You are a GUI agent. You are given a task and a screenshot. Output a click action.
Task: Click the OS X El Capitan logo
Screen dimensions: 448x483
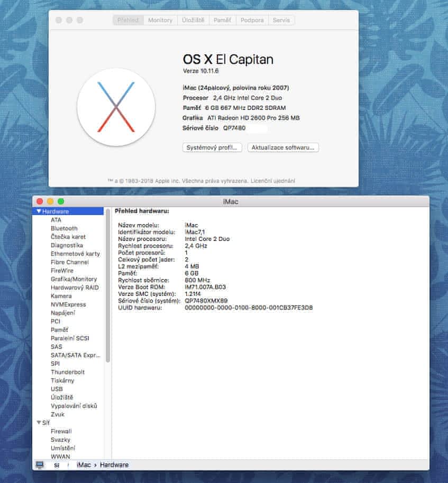tap(116, 107)
